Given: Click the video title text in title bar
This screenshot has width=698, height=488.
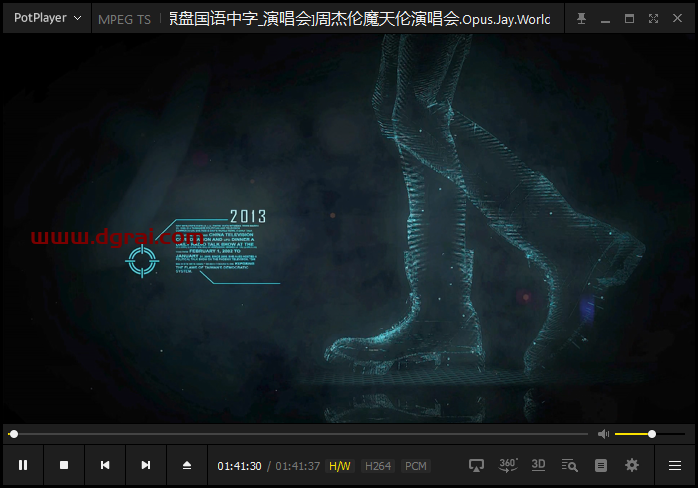Looking at the screenshot, I should [x=360, y=19].
